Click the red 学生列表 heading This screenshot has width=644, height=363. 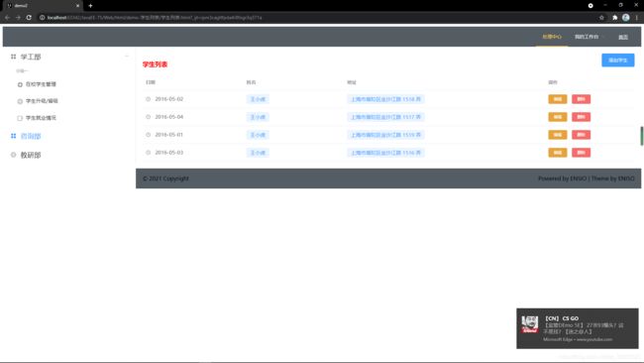(155, 64)
